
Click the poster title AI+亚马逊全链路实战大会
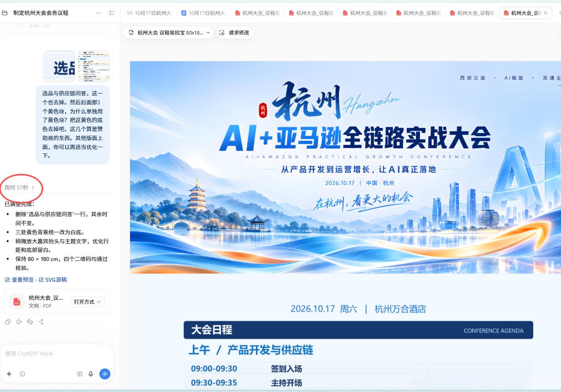click(x=355, y=138)
